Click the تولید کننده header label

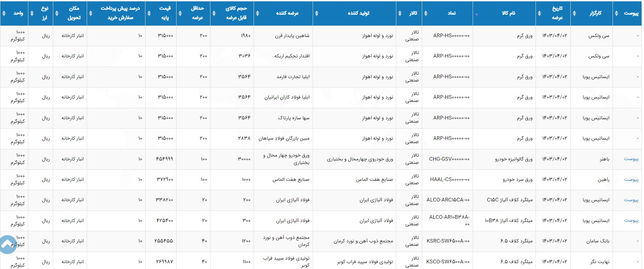click(x=359, y=13)
